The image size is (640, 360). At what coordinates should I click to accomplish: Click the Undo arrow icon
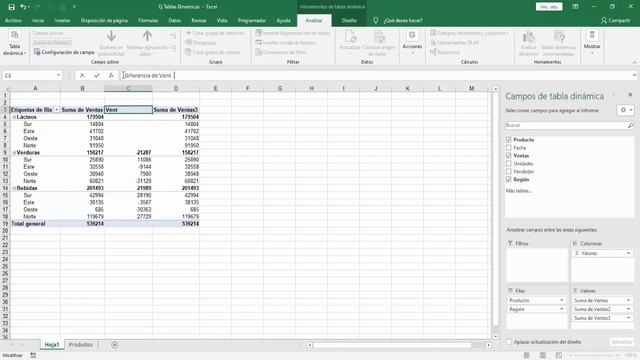point(23,7)
